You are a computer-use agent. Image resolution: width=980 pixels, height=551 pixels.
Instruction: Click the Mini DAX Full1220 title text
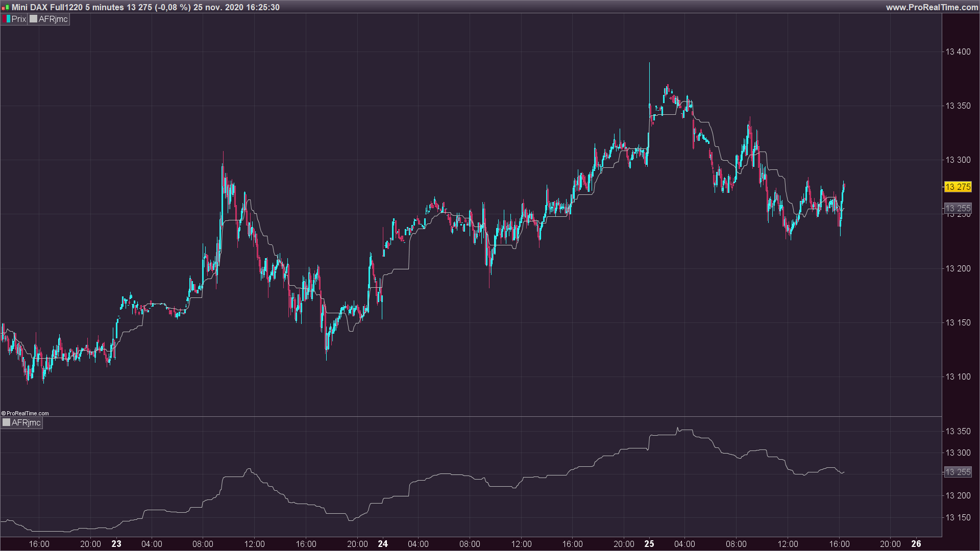(47, 7)
